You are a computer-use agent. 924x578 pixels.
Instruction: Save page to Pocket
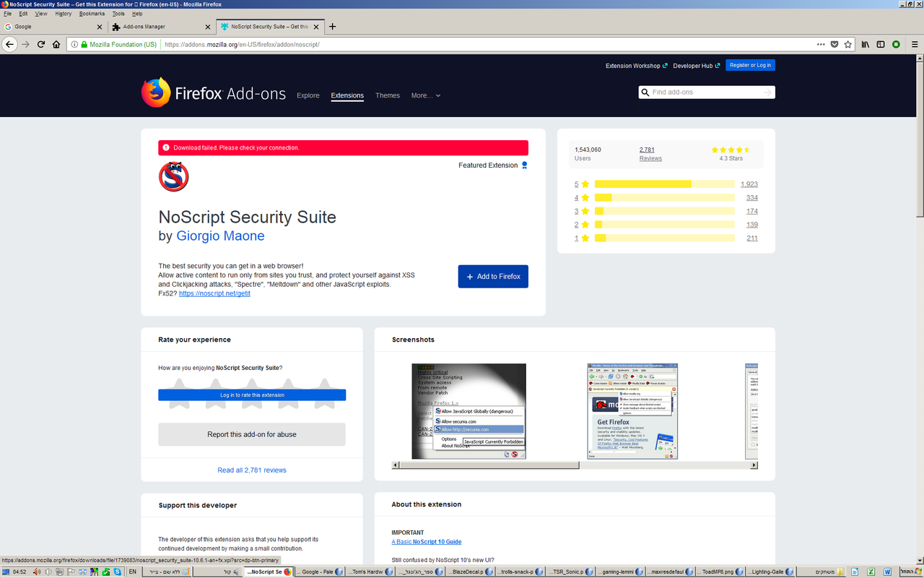[834, 44]
